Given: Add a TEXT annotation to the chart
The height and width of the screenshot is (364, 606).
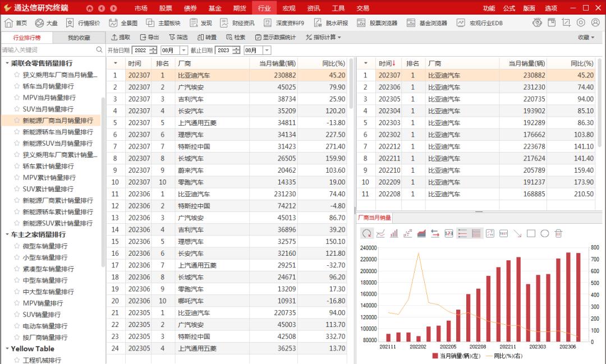Looking at the screenshot, I should [503, 233].
